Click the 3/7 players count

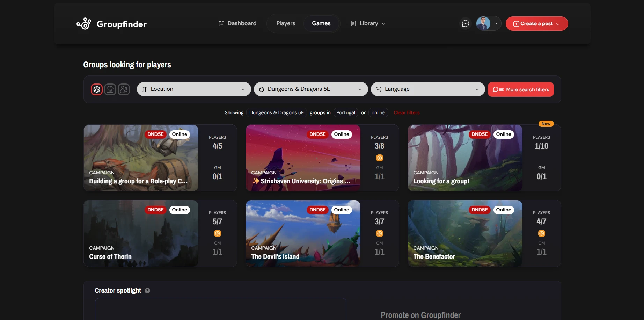[380, 221]
